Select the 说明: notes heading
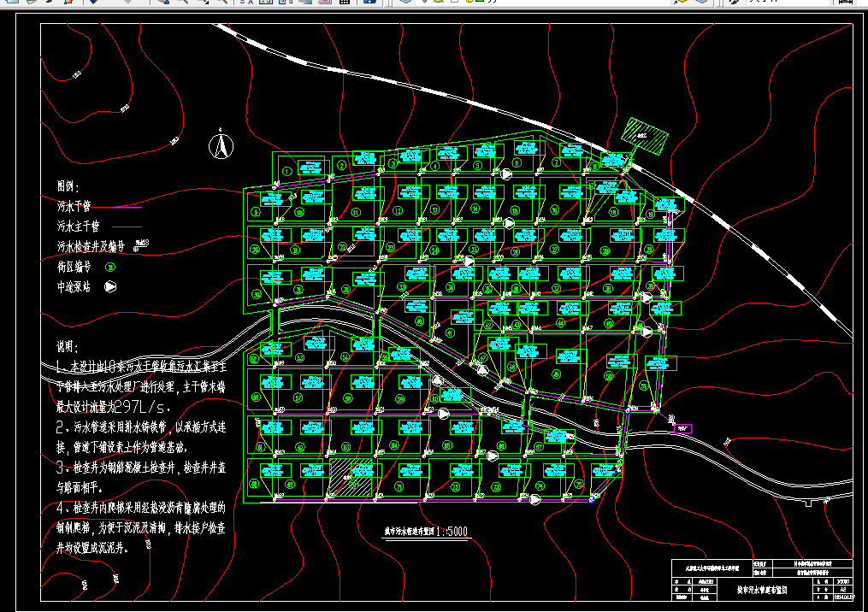The image size is (868, 612). (68, 347)
